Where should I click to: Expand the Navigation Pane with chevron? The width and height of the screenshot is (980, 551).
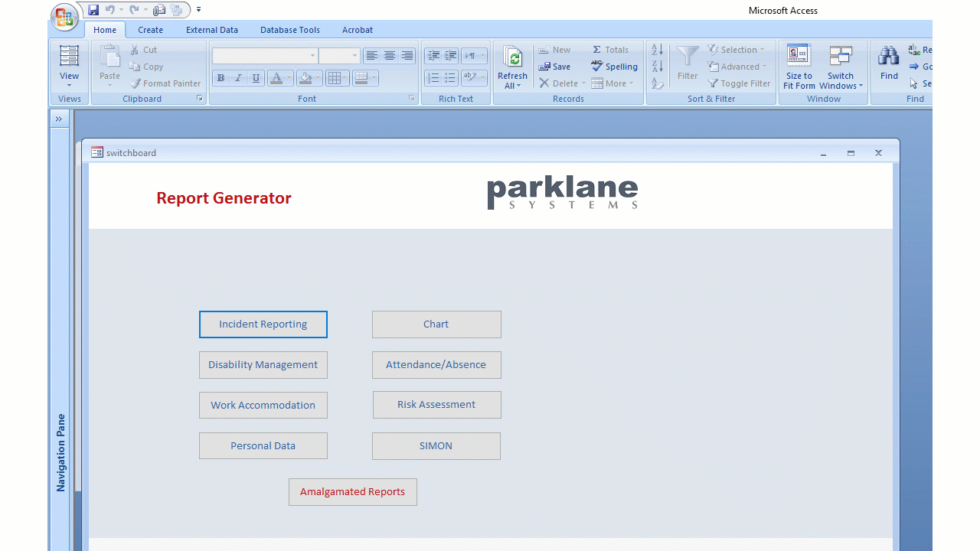(59, 119)
